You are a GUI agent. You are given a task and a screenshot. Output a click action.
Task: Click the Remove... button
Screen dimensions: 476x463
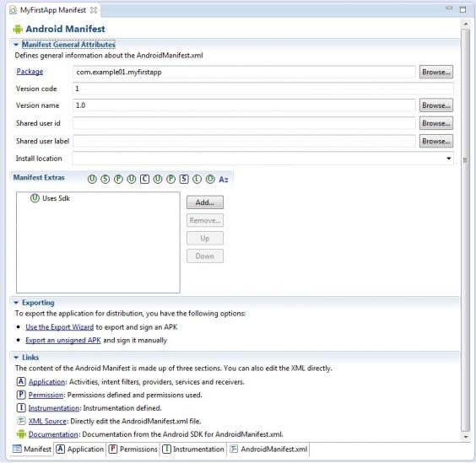coord(205,220)
